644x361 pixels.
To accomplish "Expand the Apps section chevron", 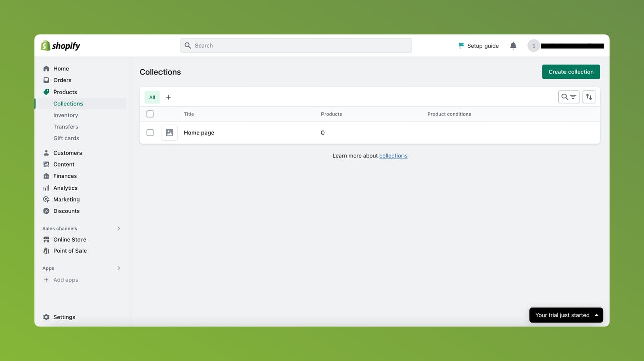I will pos(119,268).
